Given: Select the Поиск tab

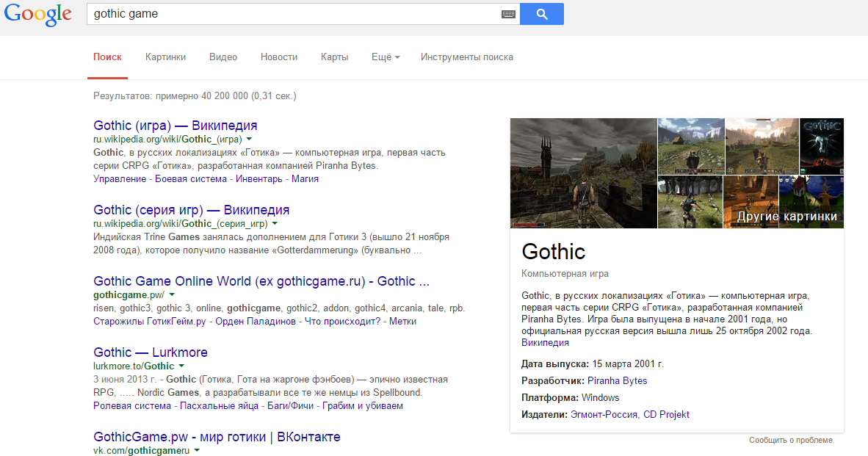Looking at the screenshot, I should (x=107, y=57).
